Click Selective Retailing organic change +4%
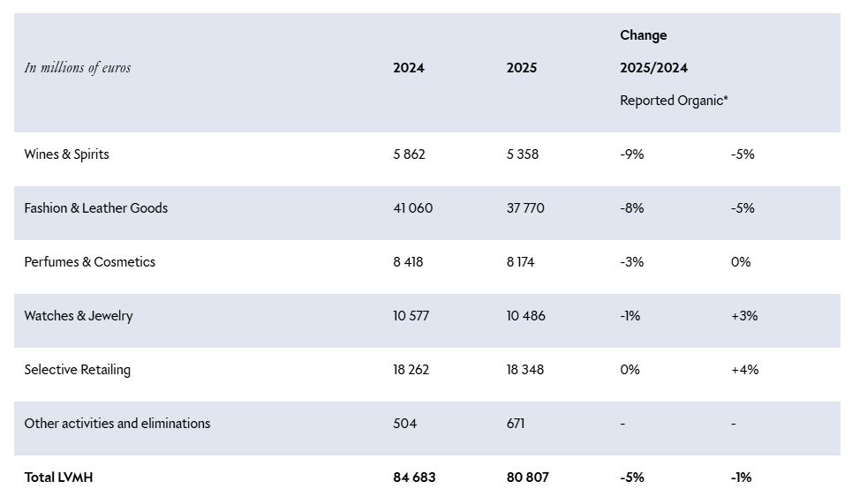Screen dimensions: 860x504 coord(745,370)
